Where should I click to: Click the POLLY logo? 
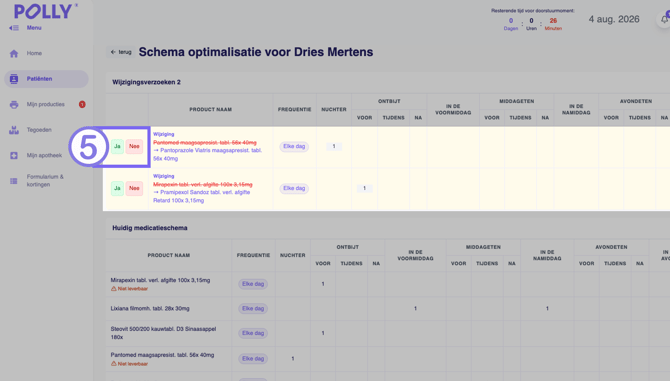pyautogui.click(x=45, y=12)
